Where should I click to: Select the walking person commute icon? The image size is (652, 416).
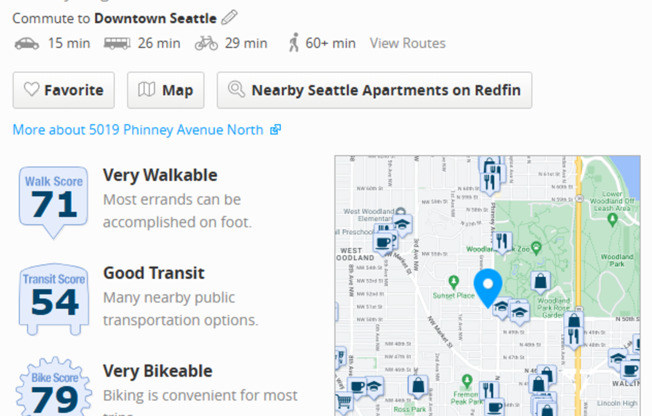(294, 42)
